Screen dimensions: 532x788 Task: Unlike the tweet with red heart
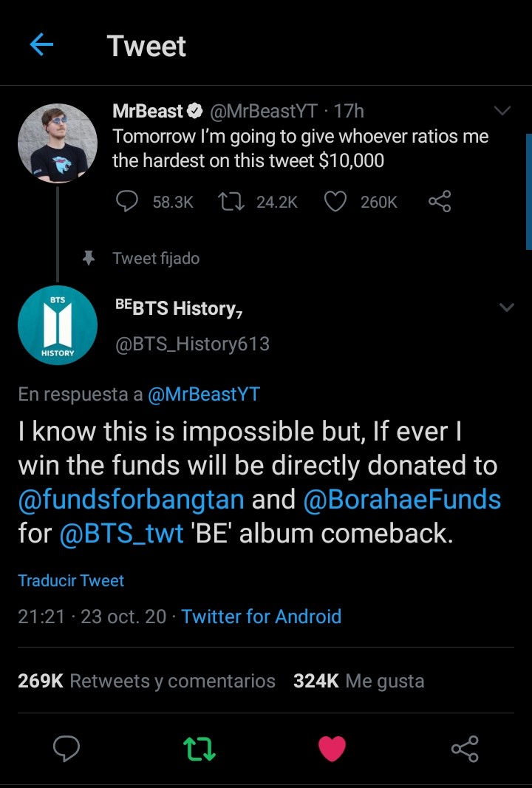332,748
